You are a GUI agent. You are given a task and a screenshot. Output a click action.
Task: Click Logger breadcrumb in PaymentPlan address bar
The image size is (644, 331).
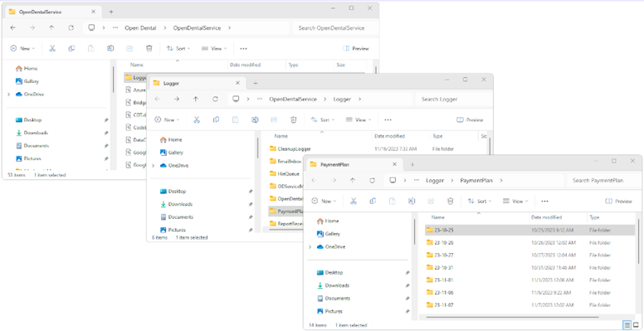(435, 180)
